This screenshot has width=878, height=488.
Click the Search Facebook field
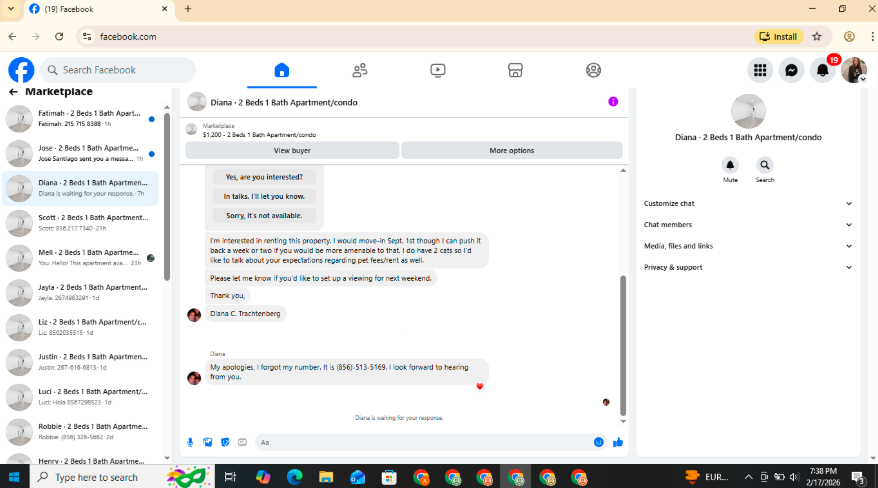tap(118, 70)
